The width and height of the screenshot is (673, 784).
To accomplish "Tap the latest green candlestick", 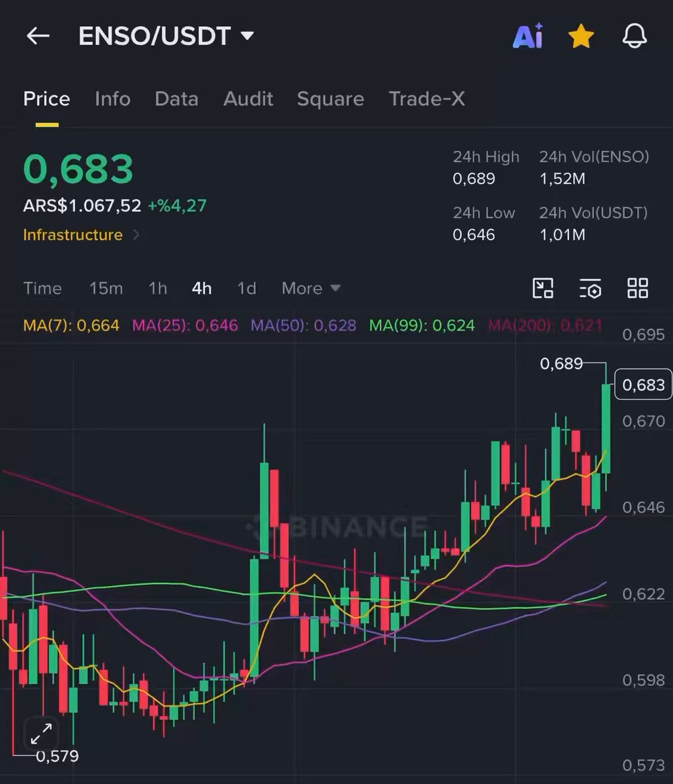I will (606, 428).
